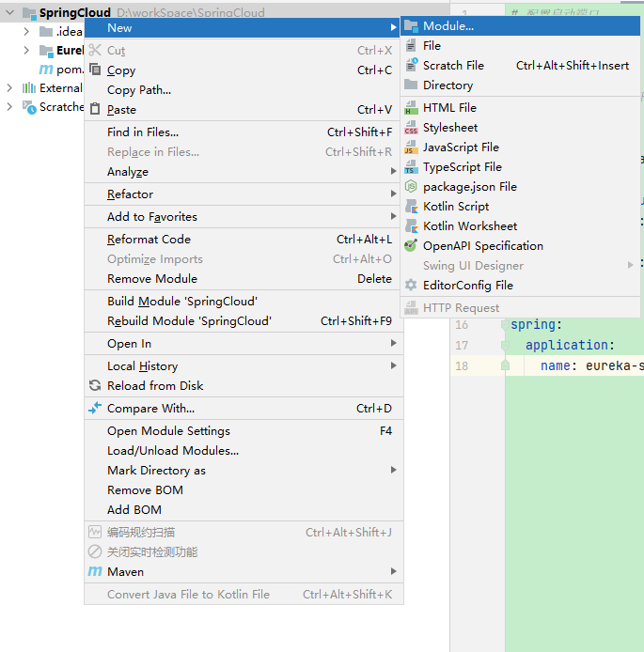Expand the External Libraries node
The image size is (644, 652).
coord(9,87)
